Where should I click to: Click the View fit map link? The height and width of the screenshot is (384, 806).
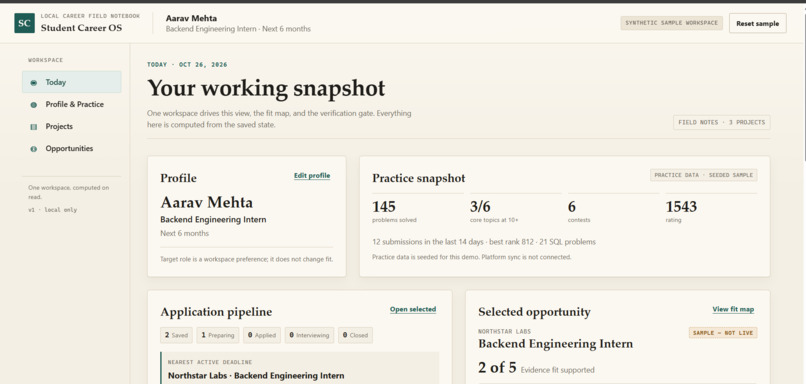733,309
